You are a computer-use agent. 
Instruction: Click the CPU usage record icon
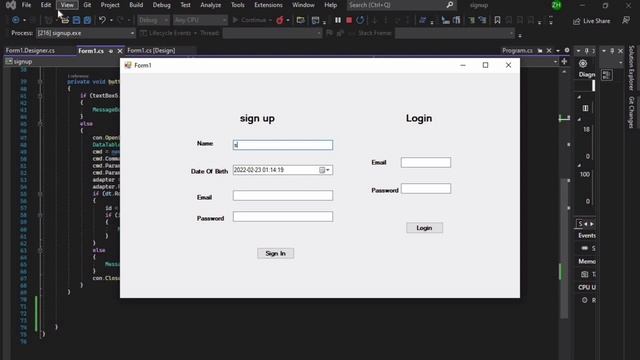pyautogui.click(x=584, y=300)
